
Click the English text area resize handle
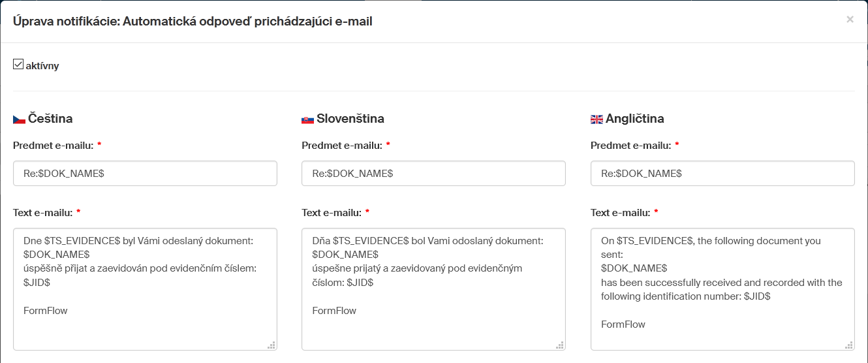click(x=849, y=345)
